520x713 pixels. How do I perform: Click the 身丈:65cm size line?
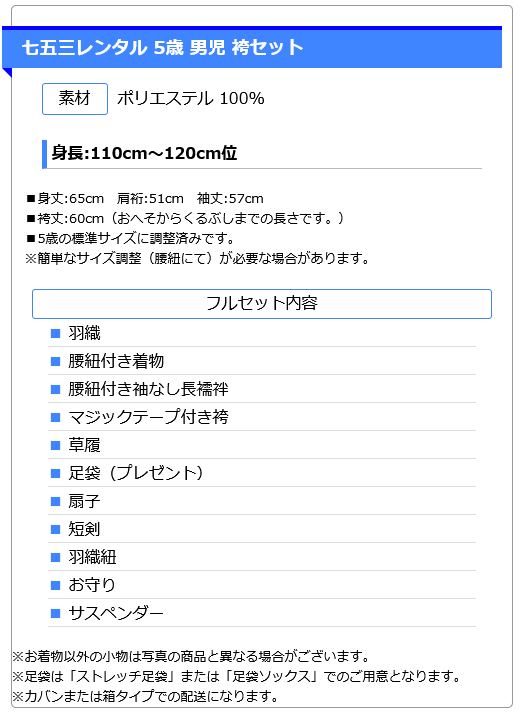[145, 199]
